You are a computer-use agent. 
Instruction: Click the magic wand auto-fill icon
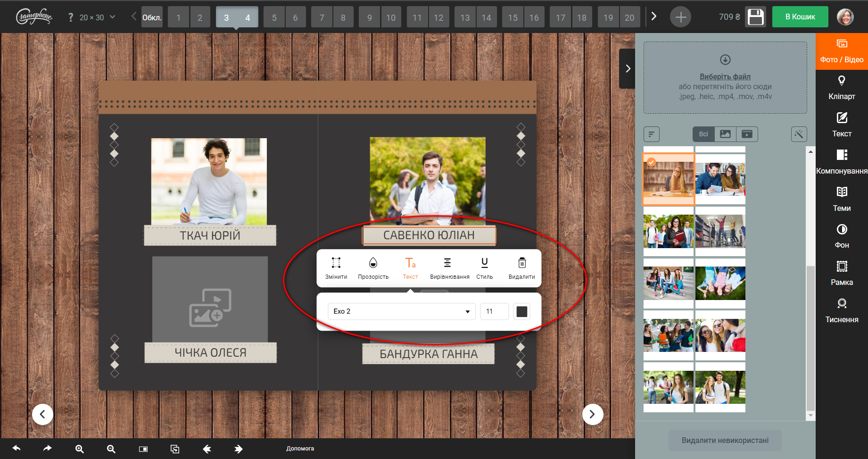799,134
